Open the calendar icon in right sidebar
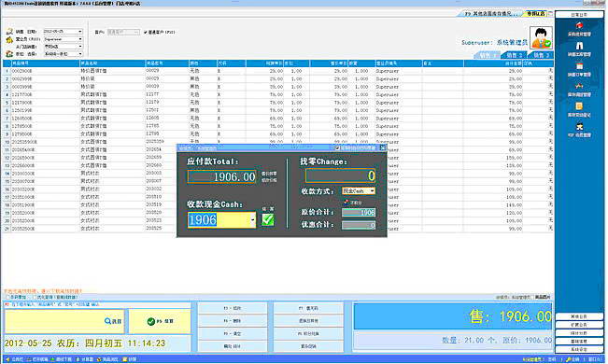This screenshot has width=608, height=364. pos(579,66)
